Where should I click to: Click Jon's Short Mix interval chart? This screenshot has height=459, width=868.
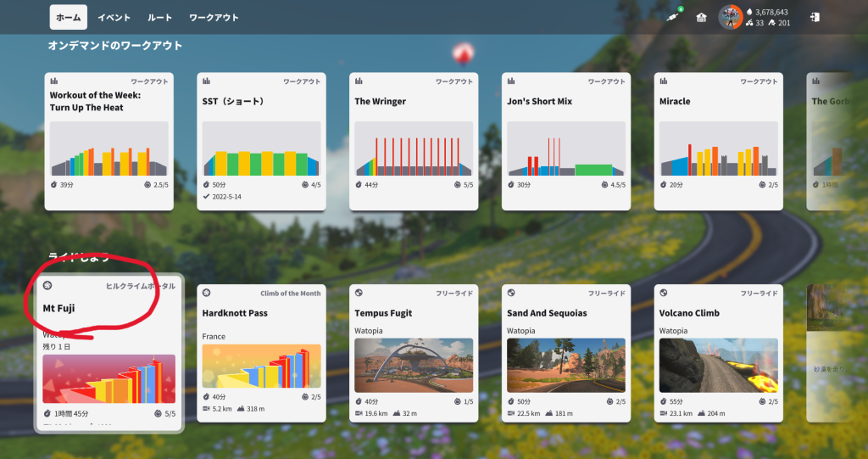coord(566,148)
